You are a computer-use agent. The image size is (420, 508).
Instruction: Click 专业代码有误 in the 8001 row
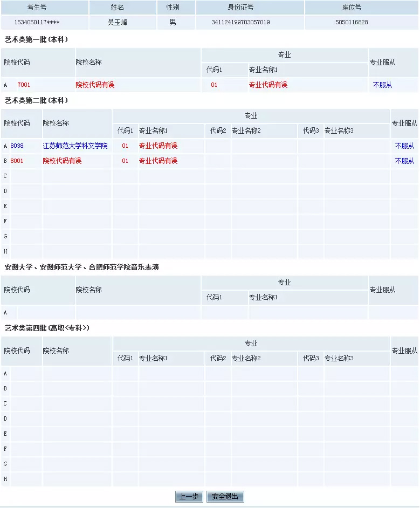[x=158, y=161]
